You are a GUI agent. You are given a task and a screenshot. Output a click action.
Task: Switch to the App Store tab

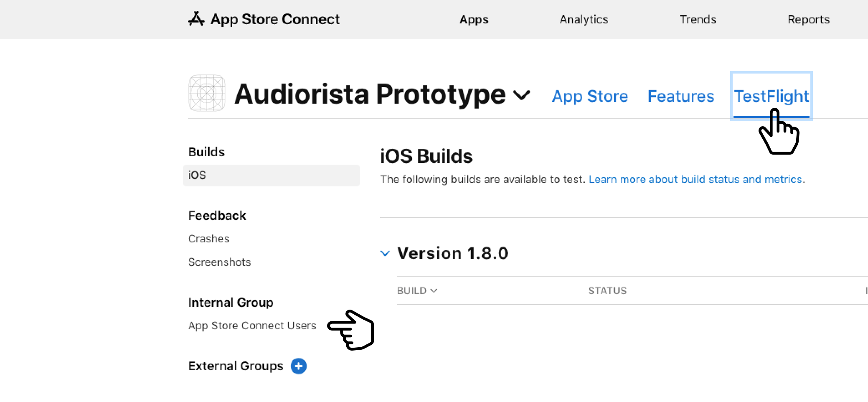[x=590, y=96]
